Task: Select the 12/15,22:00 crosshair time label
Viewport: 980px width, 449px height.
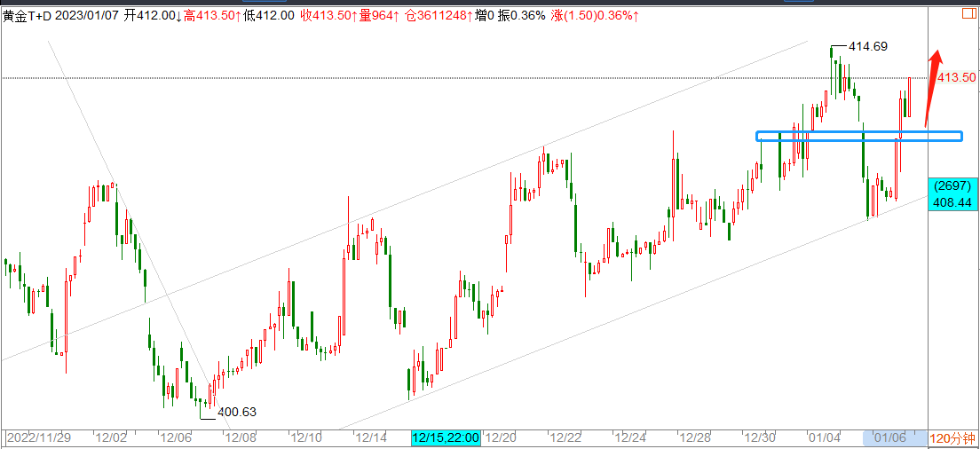Action: [x=447, y=437]
